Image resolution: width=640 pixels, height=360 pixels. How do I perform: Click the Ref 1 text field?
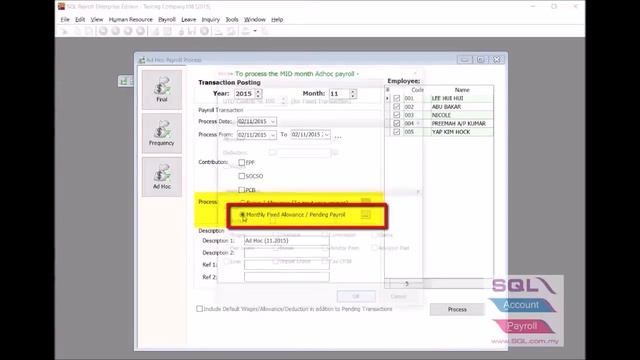point(287,265)
